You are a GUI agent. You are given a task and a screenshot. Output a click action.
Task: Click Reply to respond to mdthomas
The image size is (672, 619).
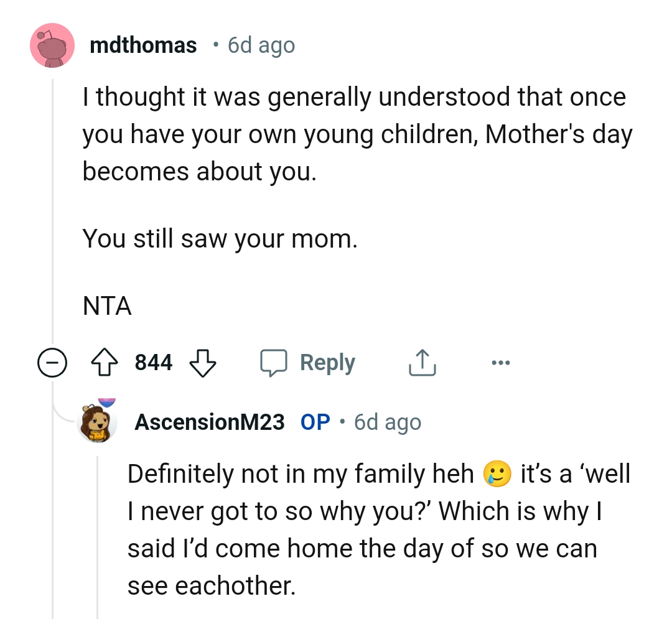click(328, 362)
